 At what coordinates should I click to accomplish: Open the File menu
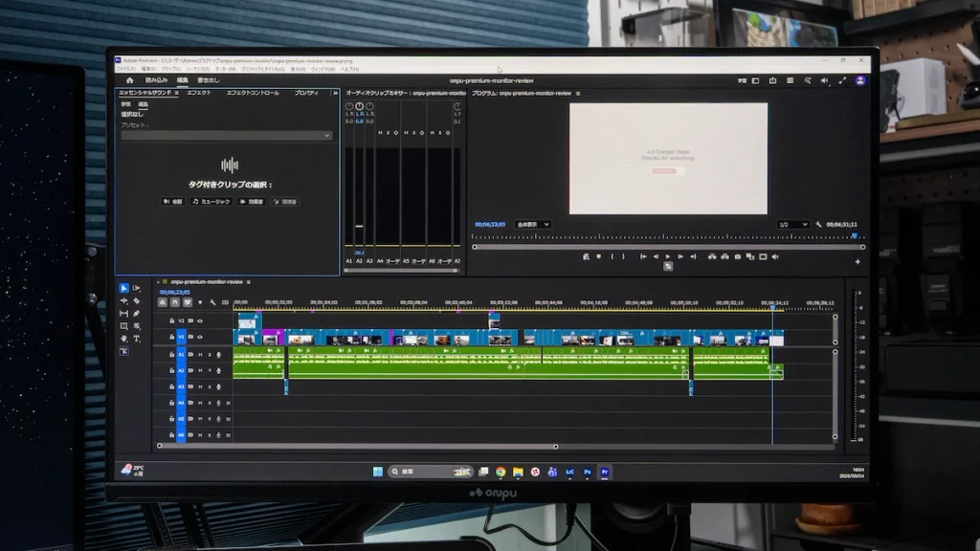[x=126, y=69]
